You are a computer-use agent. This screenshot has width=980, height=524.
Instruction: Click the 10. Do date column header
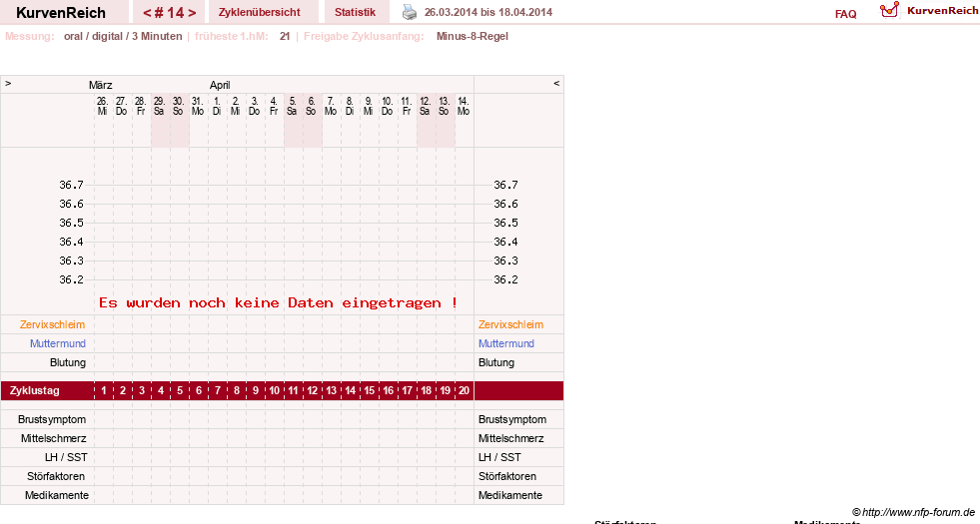point(388,106)
